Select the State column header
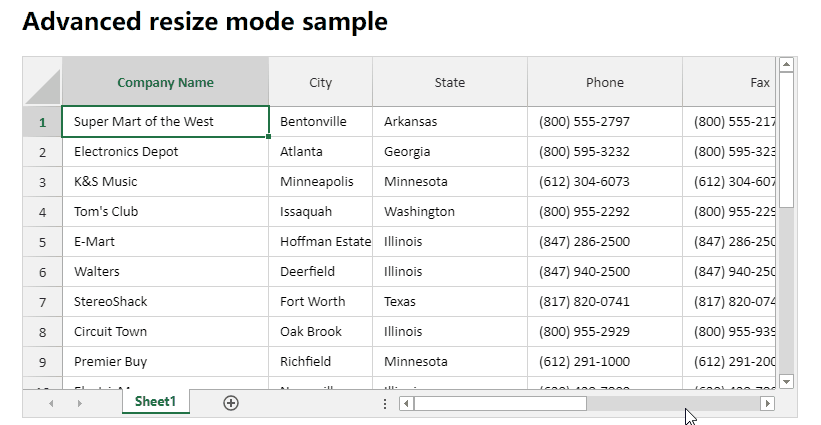 pyautogui.click(x=449, y=83)
